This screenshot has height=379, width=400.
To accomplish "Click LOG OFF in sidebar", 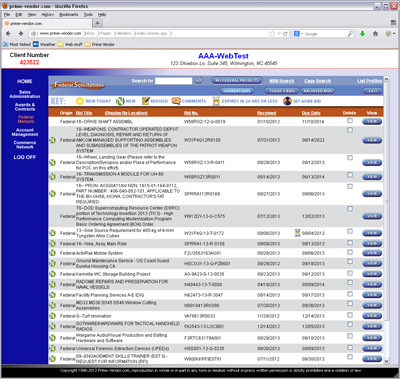I will point(25,157).
